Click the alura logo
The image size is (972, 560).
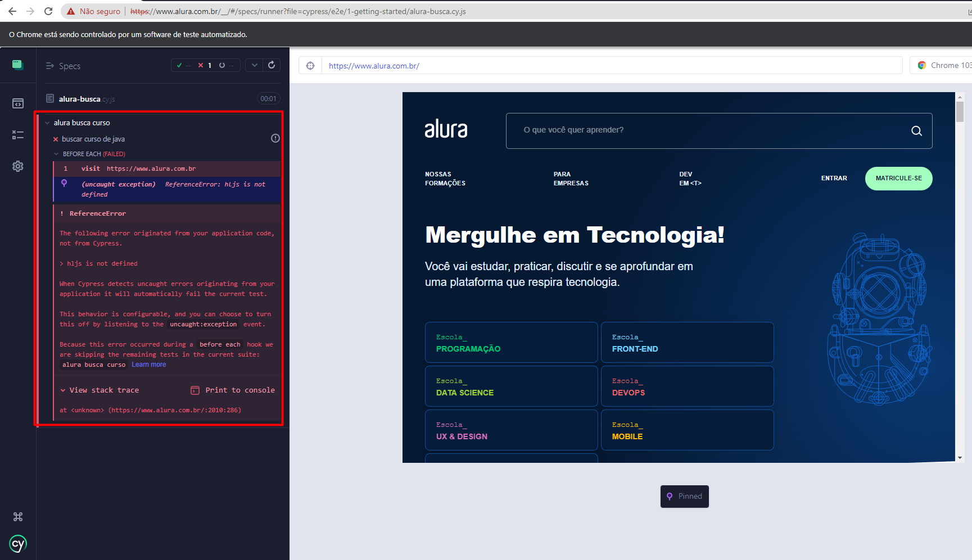446,129
